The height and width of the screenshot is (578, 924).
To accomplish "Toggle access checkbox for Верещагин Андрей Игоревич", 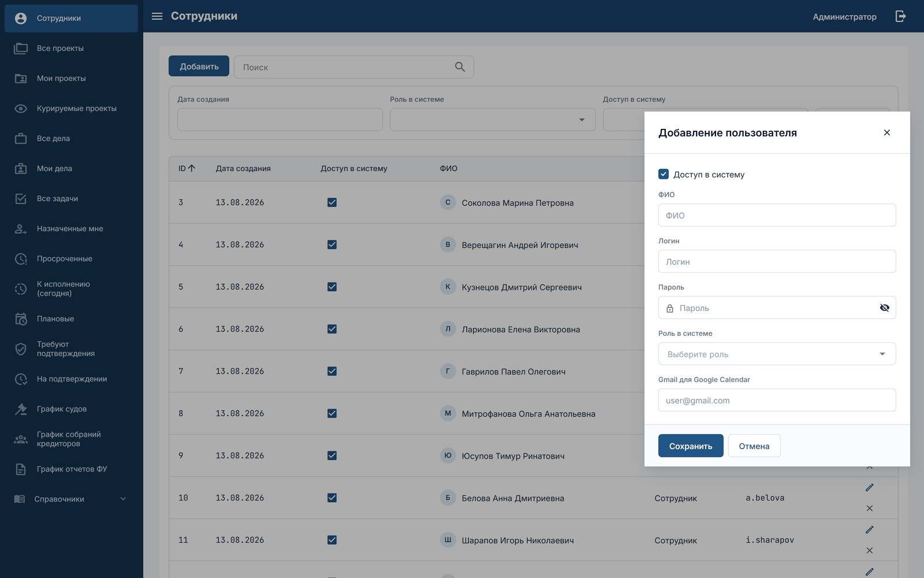I will (x=332, y=244).
